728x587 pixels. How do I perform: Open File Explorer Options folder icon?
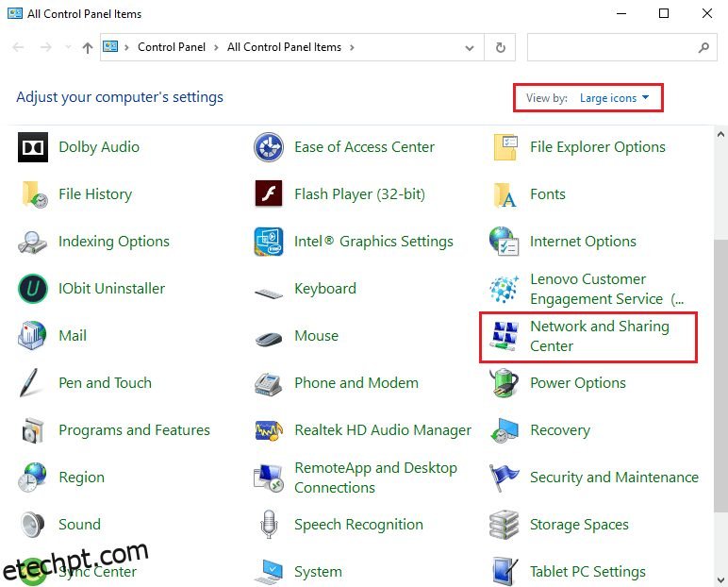click(x=505, y=147)
